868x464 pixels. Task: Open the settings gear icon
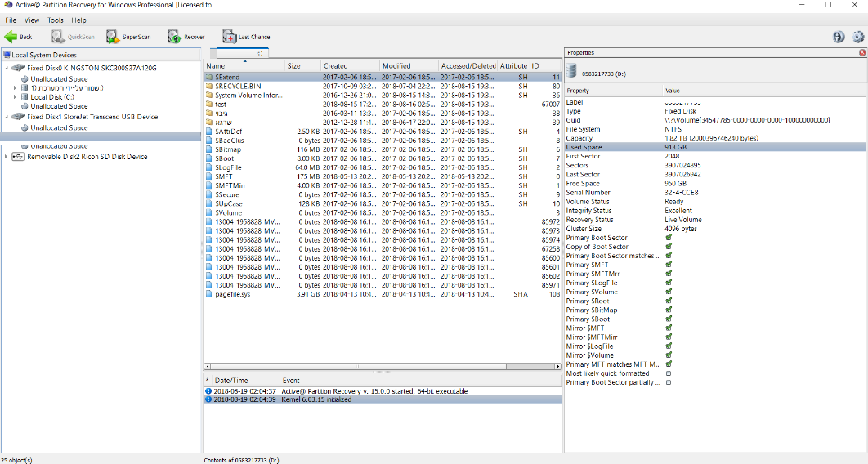tap(858, 37)
